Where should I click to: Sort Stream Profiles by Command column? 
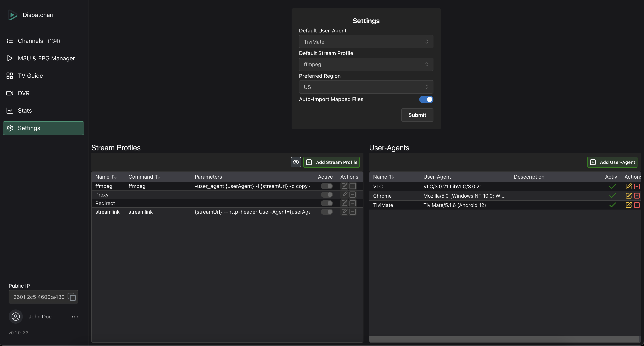158,177
